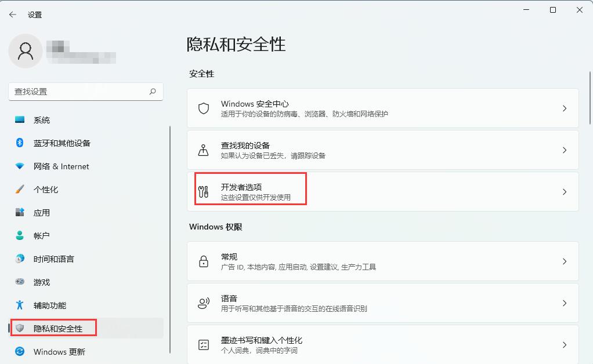Image resolution: width=593 pixels, height=364 pixels.
Task: Click the search magnifier icon
Action: (153, 92)
